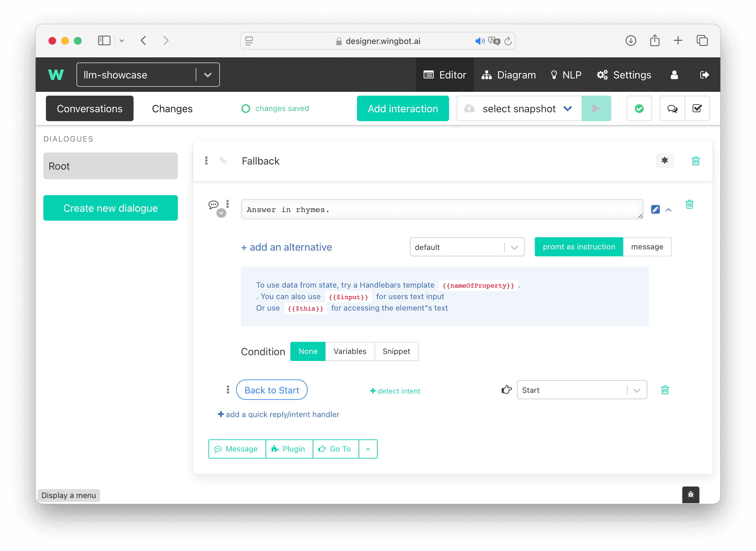This screenshot has width=756, height=551.
Task: Switch to message mode
Action: pos(647,247)
